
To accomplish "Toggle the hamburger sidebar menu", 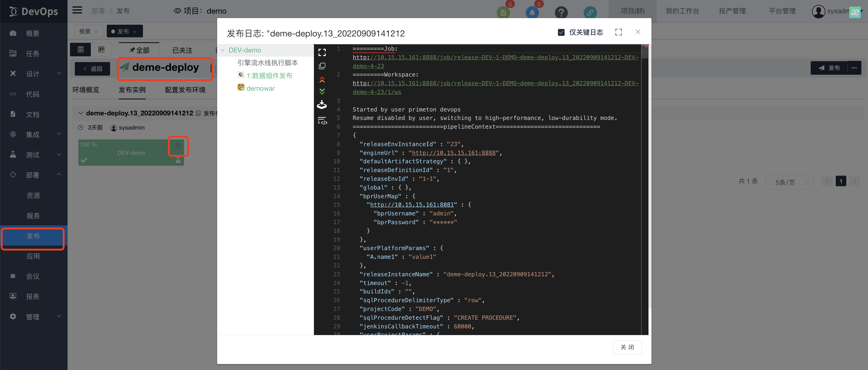I will click(x=77, y=10).
